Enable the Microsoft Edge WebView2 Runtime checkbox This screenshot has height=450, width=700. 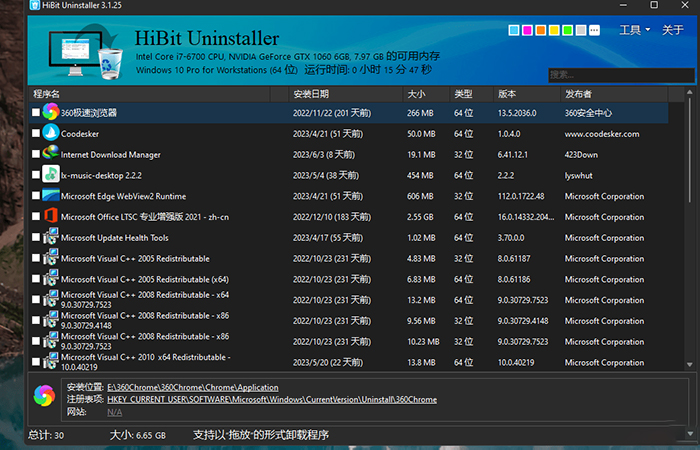coord(36,196)
